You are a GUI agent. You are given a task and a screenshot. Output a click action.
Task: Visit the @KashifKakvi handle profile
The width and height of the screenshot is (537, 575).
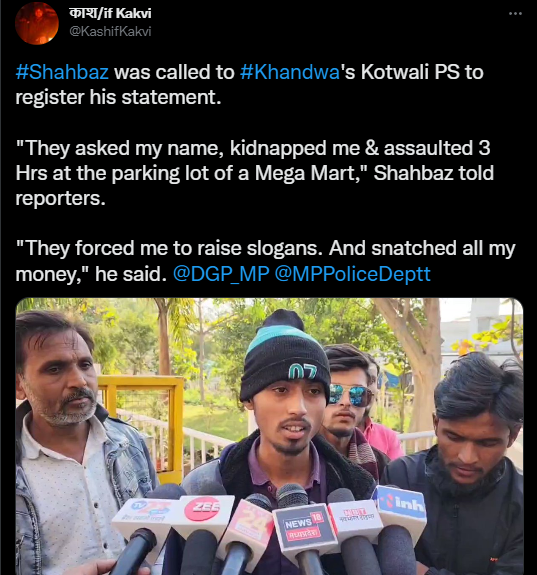coord(110,31)
